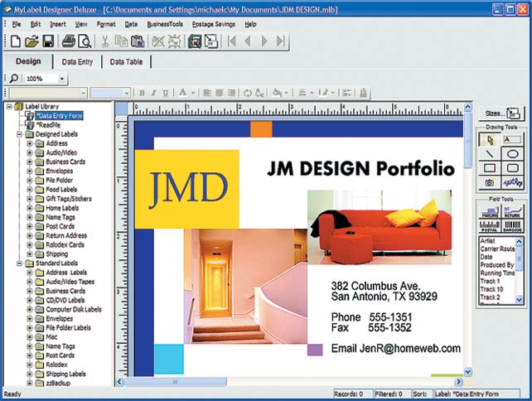Print the label with the printer icon

click(x=69, y=41)
